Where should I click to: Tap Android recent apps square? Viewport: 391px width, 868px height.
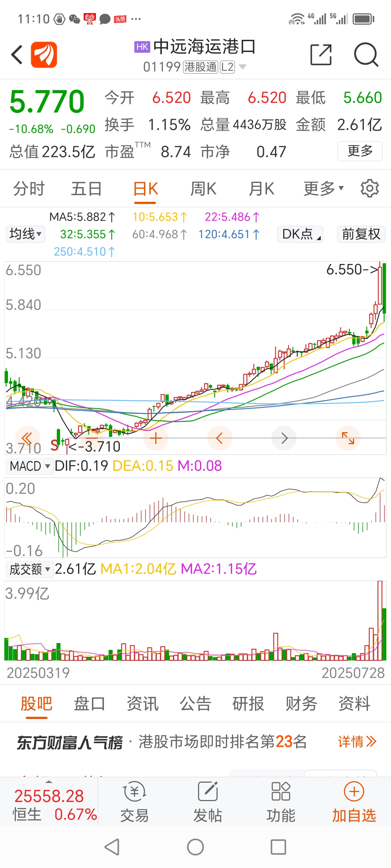(x=278, y=847)
